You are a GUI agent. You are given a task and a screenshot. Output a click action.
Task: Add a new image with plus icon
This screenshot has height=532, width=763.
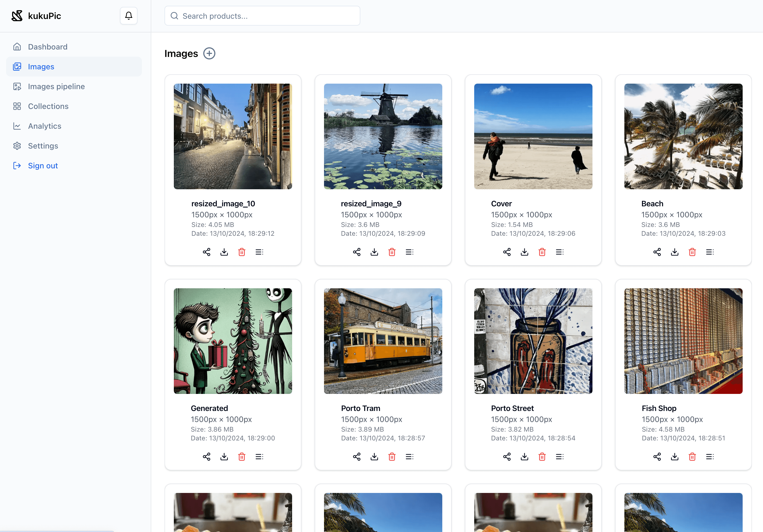(x=209, y=53)
